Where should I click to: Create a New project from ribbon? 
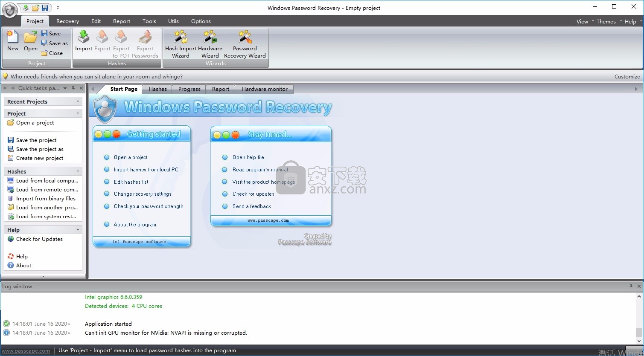pos(13,41)
